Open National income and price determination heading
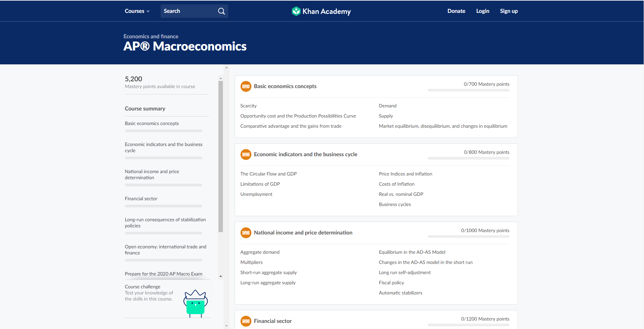Image resolution: width=644 pixels, height=329 pixels. tap(303, 233)
